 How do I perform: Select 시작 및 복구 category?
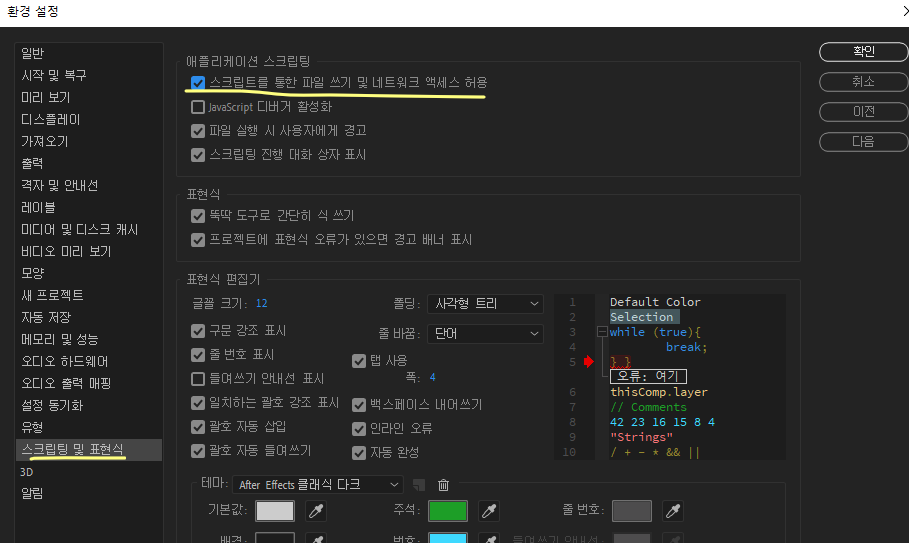point(88,75)
